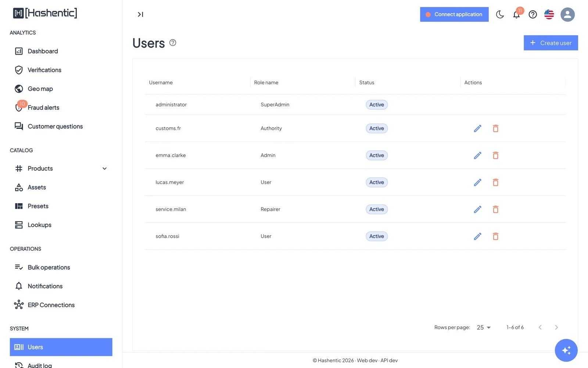
Task: Open the user profile avatar menu
Action: pos(567,14)
